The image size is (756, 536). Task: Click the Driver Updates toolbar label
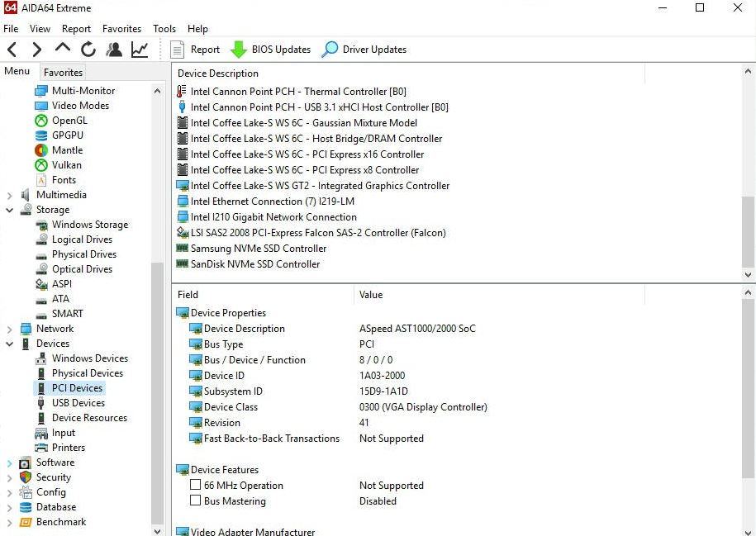coord(374,50)
